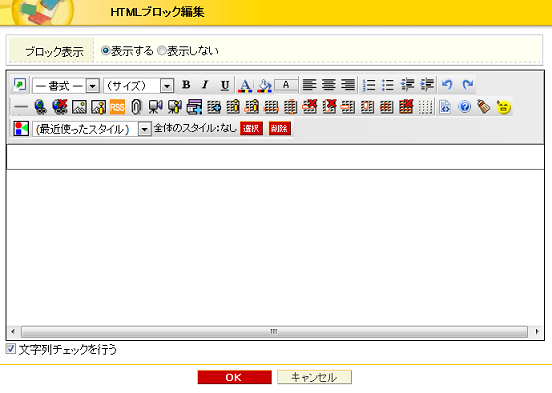This screenshot has height=393, width=552.
Task: Choose background color with paint bucket
Action: [x=264, y=85]
